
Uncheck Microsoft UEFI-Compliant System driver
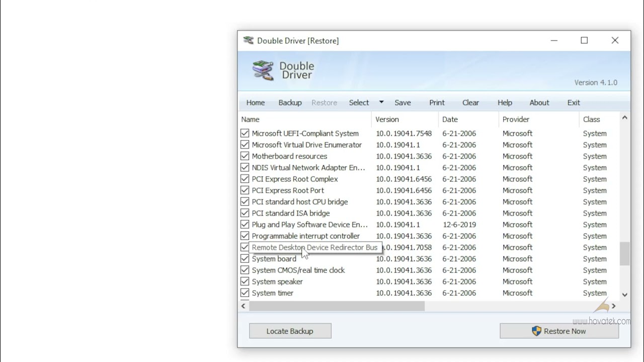(245, 133)
